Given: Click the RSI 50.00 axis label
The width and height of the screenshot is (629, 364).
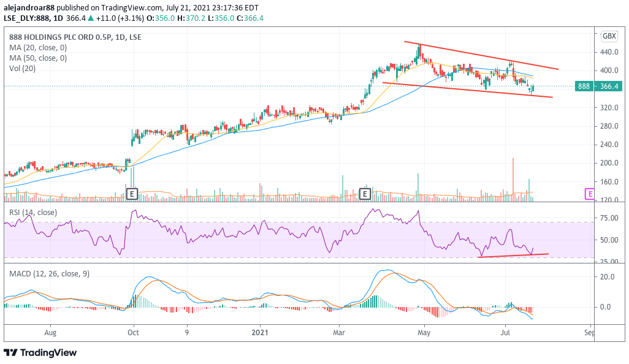Looking at the screenshot, I should pyautogui.click(x=609, y=240).
